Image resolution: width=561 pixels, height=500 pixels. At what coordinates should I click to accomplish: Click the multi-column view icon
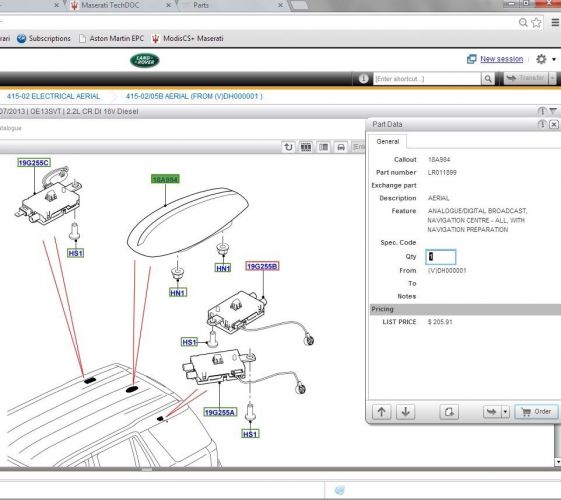[306, 147]
